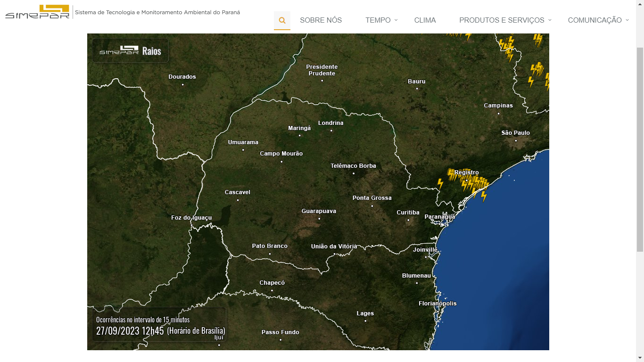Viewport: 644px width, 362px height.
Task: Expand the PRODUTOS E SERVIÇOS chevron
Action: tap(550, 20)
